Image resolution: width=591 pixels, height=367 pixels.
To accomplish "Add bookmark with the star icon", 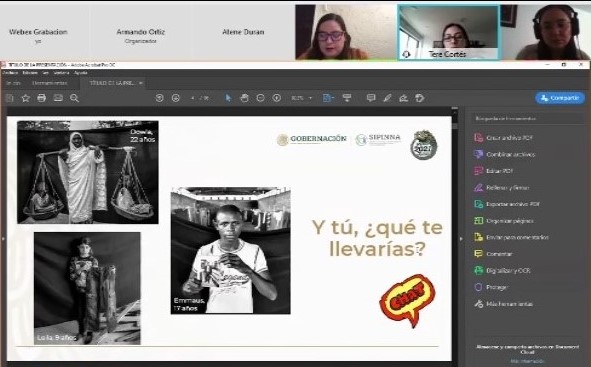I will click(25, 98).
